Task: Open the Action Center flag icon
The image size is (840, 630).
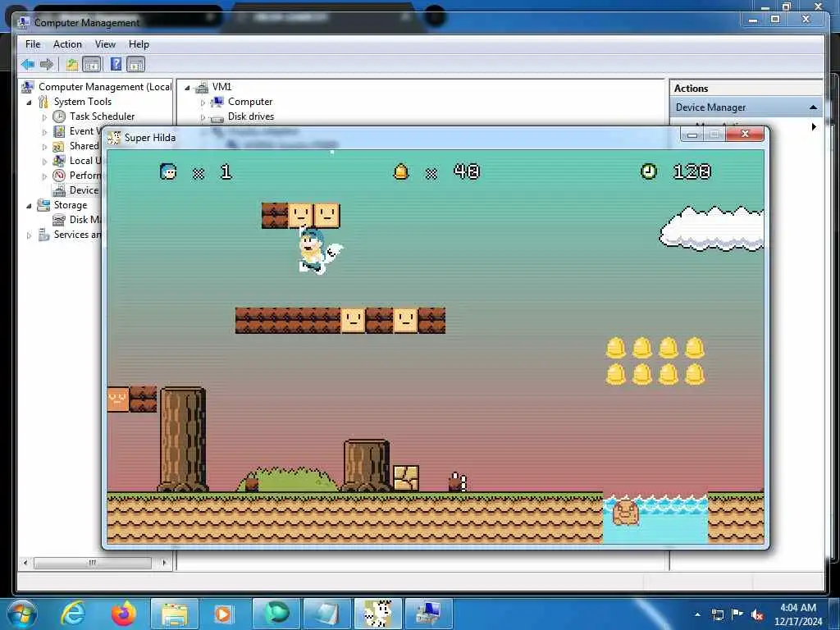Action: coord(737,614)
